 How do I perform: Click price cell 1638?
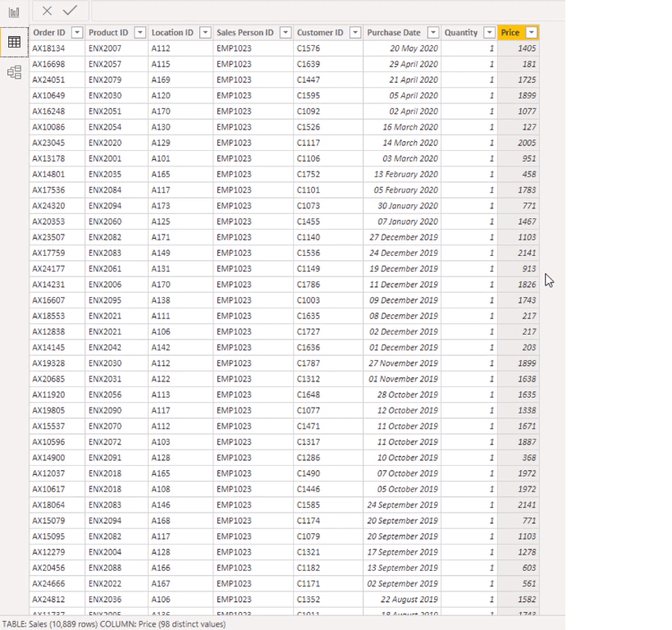(x=519, y=379)
